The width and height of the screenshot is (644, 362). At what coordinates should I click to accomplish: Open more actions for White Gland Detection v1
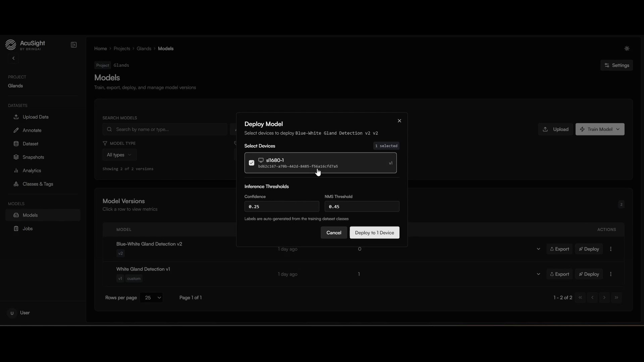click(611, 274)
